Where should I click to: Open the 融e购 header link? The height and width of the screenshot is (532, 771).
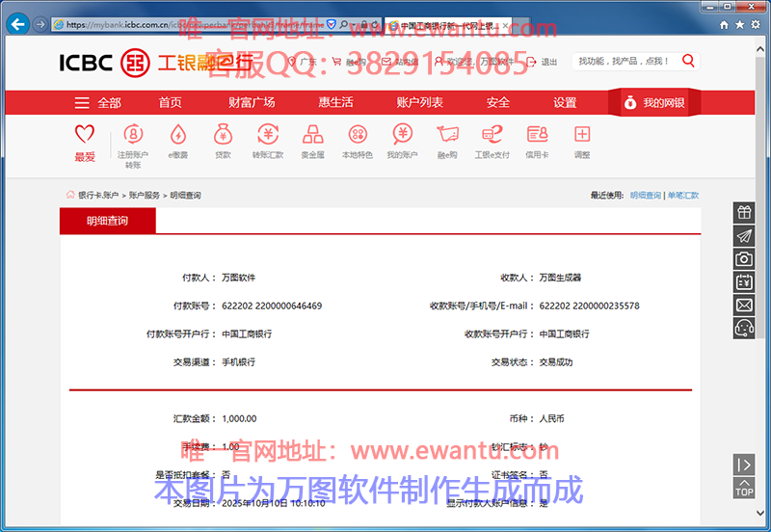pos(349,62)
